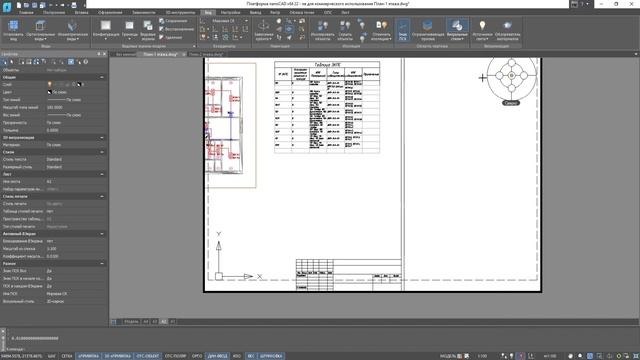This screenshot has width=640, height=360.
Task: Switch to the '3D-инструменты' ribbon tab
Action: 180,13
